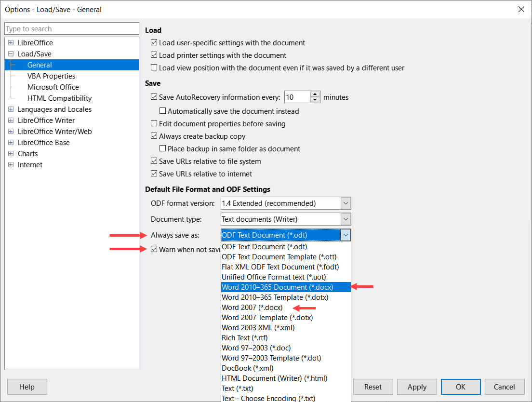Expand the LibreOffice tree node
This screenshot has height=402, width=532.
[11, 43]
